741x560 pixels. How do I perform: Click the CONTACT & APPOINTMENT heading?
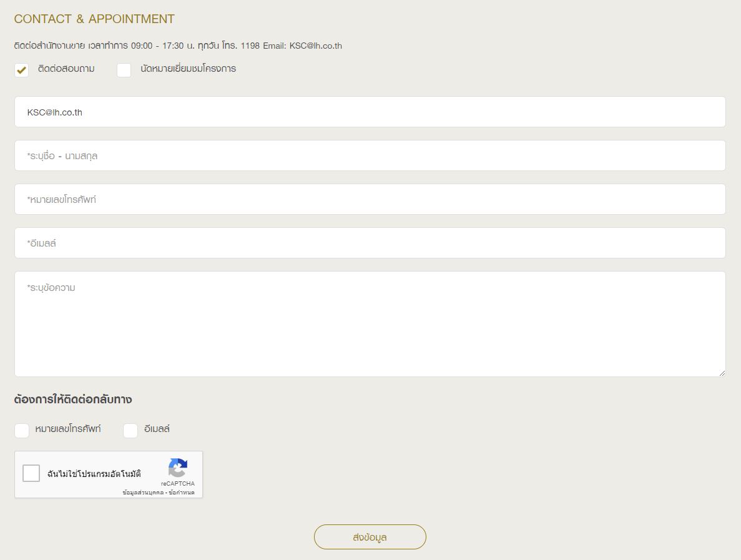[94, 19]
